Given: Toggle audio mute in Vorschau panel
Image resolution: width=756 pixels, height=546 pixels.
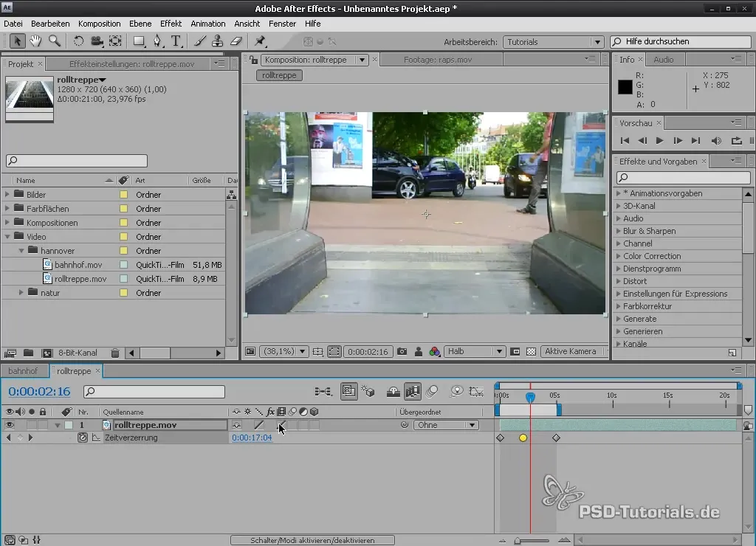Looking at the screenshot, I should pos(716,141).
